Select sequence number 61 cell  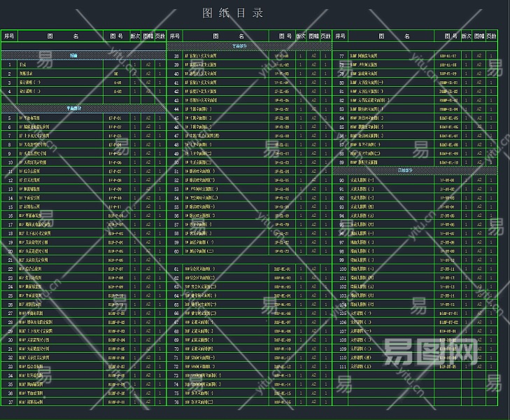(x=176, y=269)
